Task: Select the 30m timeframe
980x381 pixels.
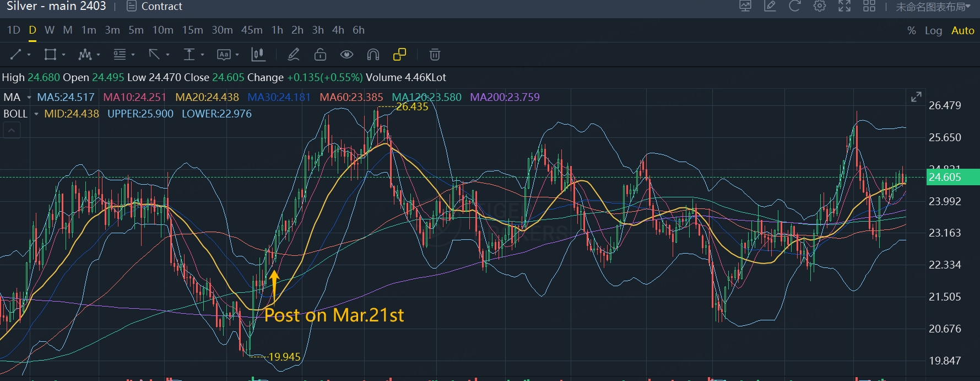Action: [223, 30]
